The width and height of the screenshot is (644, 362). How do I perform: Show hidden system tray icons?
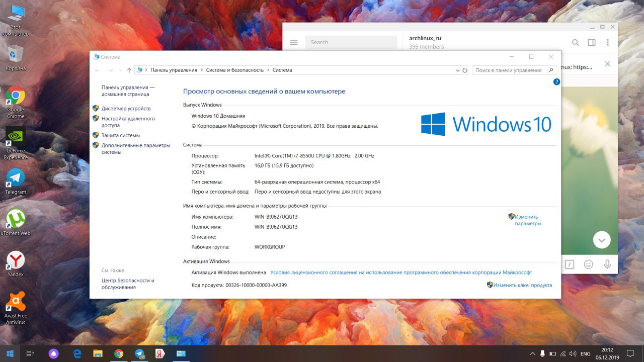[x=533, y=353]
